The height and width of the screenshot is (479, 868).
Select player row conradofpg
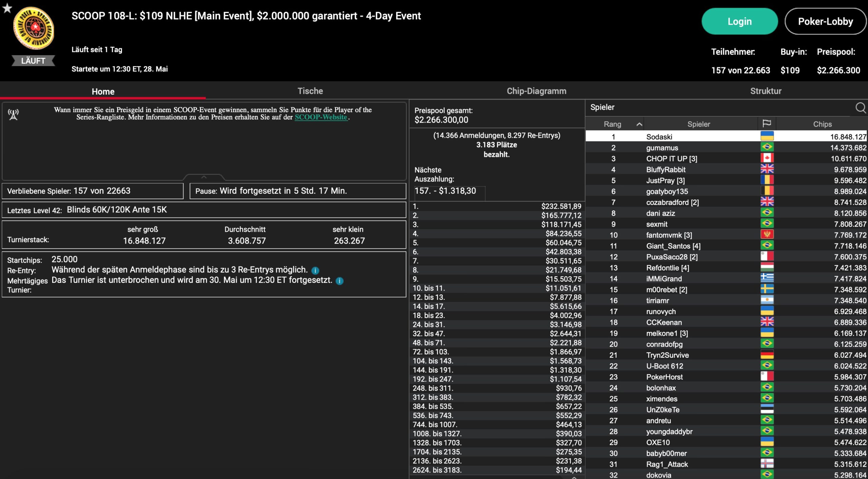[x=726, y=344]
